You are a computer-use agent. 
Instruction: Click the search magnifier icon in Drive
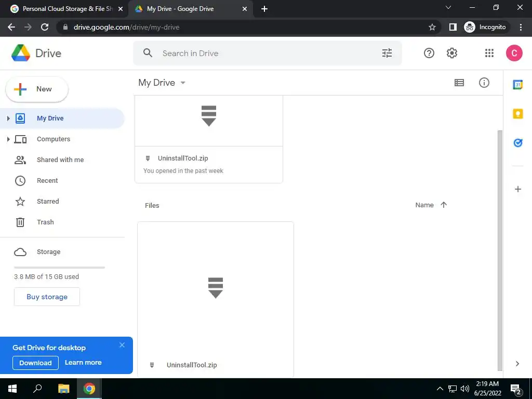(x=148, y=53)
